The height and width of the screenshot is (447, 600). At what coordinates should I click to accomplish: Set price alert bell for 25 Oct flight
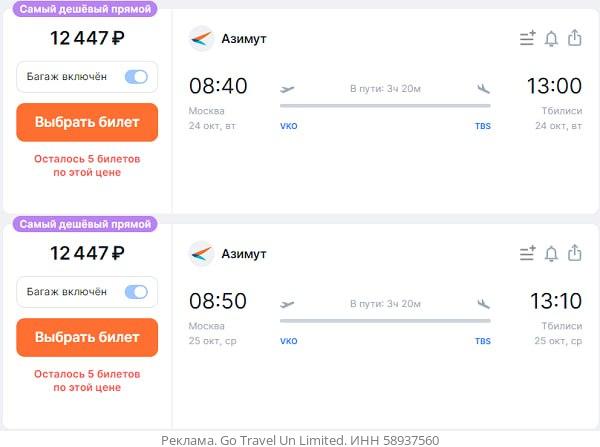tap(551, 254)
